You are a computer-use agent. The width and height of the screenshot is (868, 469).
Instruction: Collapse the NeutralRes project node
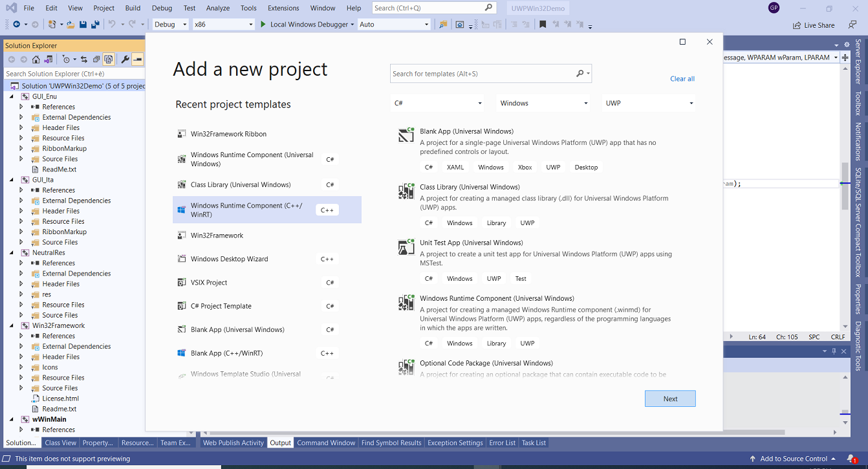point(11,253)
